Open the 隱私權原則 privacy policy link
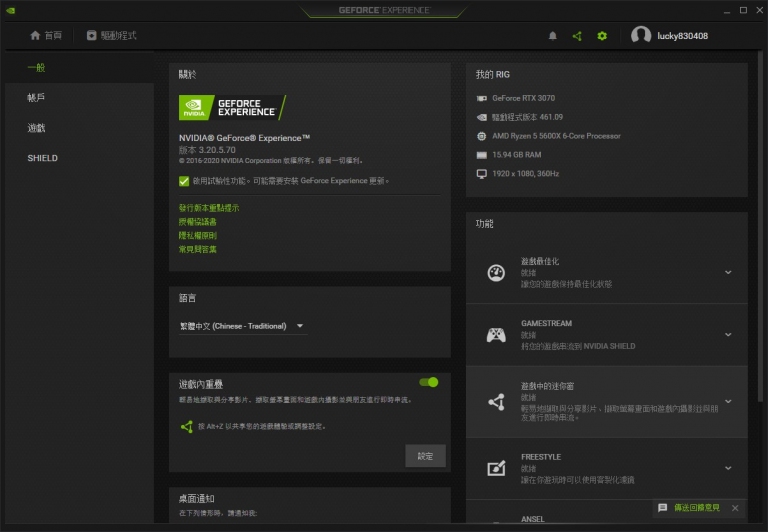Screen dimensions: 768x532 point(198,236)
